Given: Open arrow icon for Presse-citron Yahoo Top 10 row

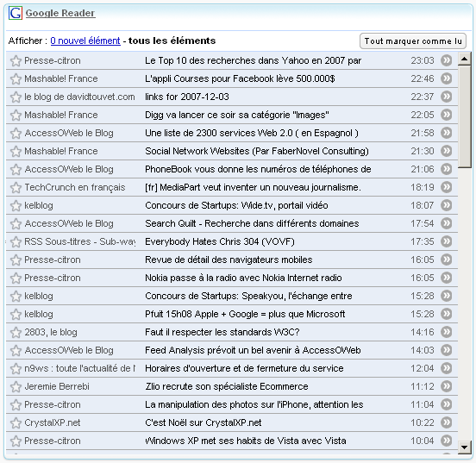Looking at the screenshot, I should (447, 60).
